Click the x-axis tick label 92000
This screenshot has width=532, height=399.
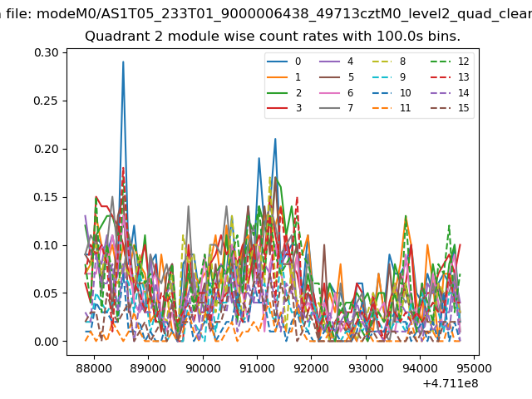[312, 368]
